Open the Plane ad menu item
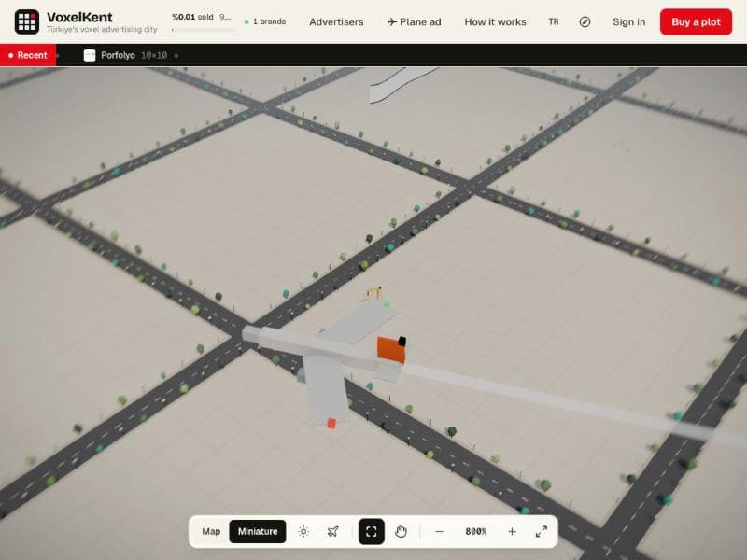The height and width of the screenshot is (560, 747). pyautogui.click(x=414, y=21)
